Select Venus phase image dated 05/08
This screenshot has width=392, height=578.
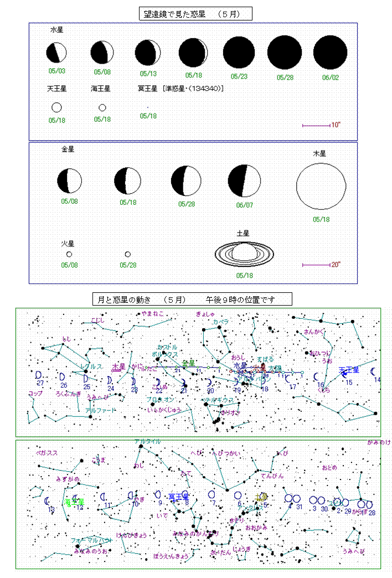(x=69, y=180)
